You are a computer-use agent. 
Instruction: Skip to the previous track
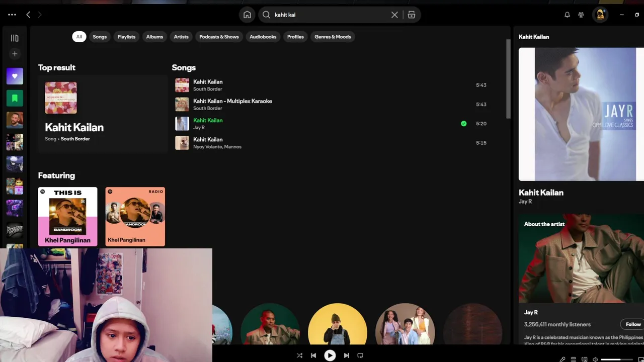313,355
